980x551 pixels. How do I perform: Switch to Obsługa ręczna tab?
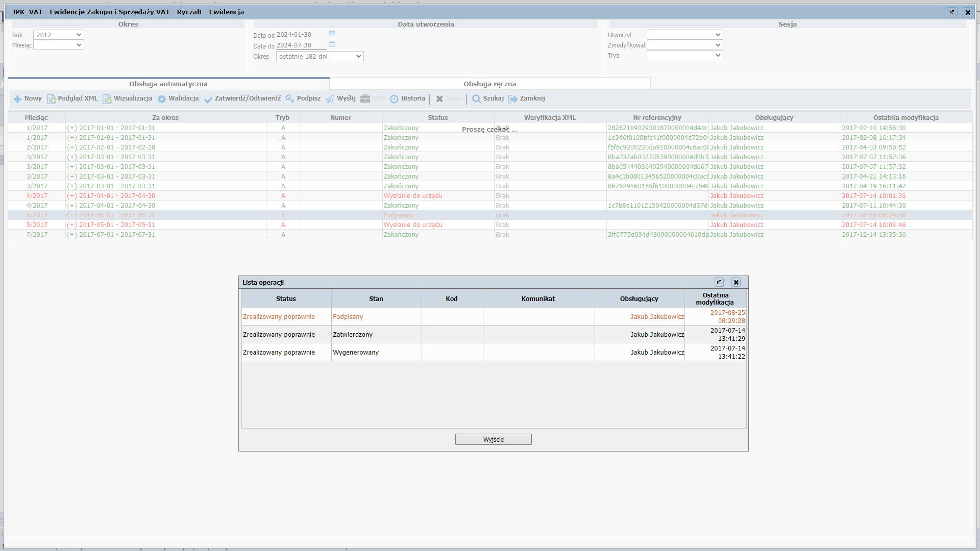(x=489, y=84)
